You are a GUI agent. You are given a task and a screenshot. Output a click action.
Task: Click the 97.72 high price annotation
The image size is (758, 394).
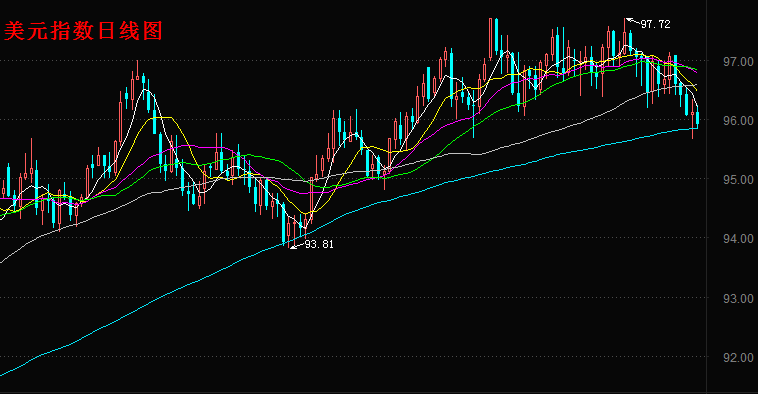656,24
